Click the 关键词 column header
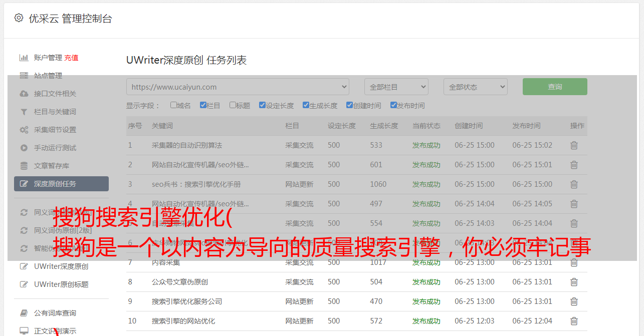The height and width of the screenshot is (336, 644). (x=162, y=126)
